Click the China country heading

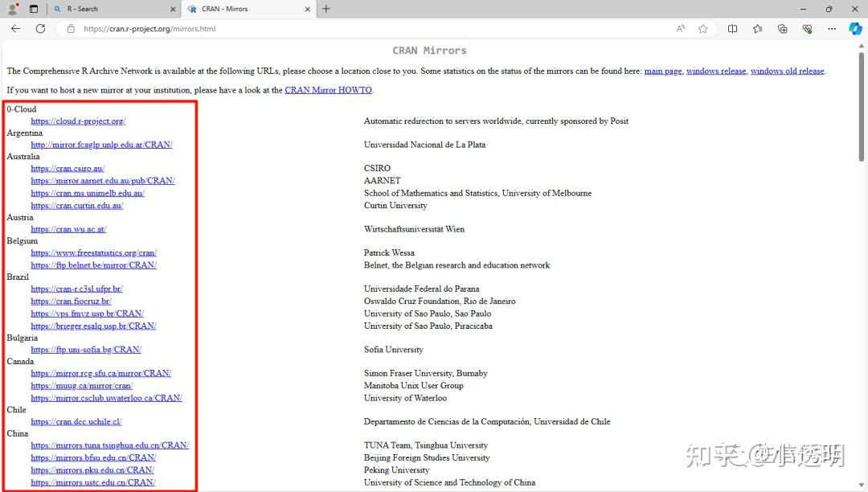[18, 434]
